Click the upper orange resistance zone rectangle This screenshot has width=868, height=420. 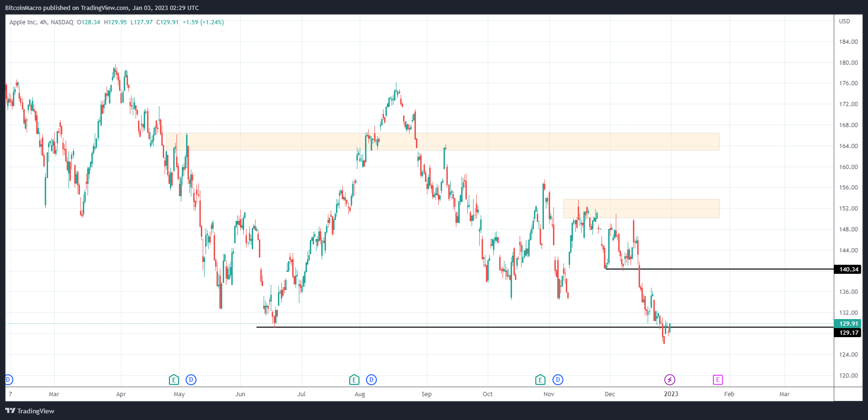[x=443, y=141]
